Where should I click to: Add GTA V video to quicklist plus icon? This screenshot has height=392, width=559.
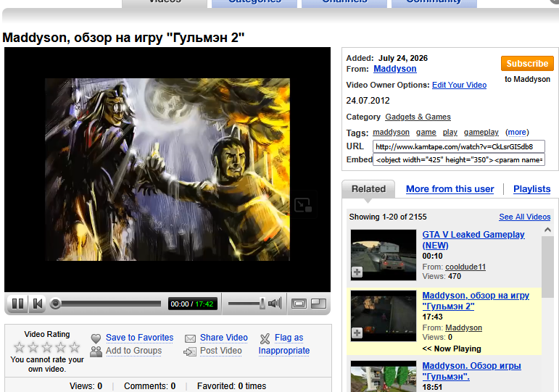point(357,272)
